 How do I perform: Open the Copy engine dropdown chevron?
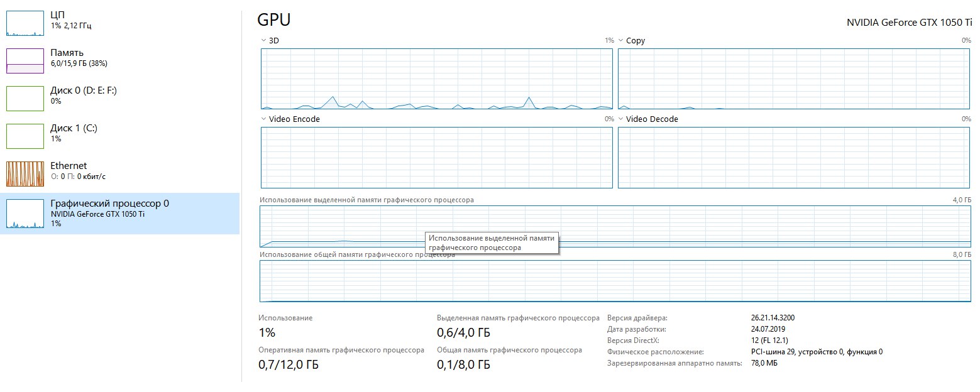(x=620, y=41)
